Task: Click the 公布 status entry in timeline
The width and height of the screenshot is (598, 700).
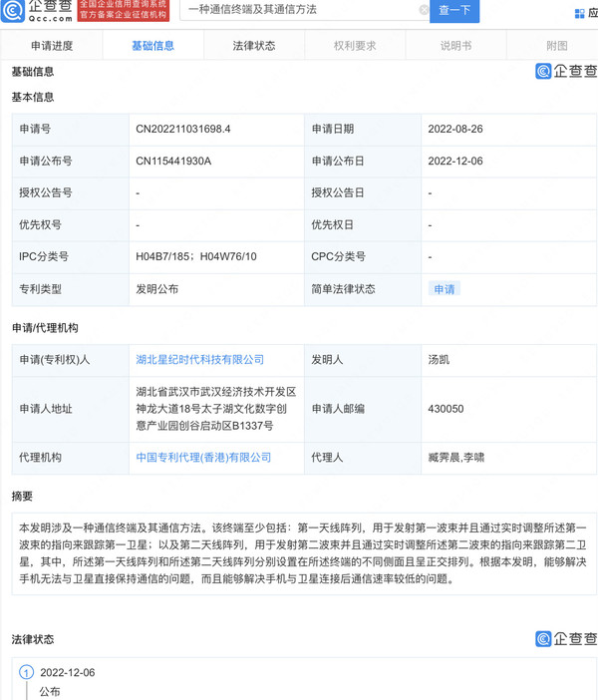Action: [50, 692]
